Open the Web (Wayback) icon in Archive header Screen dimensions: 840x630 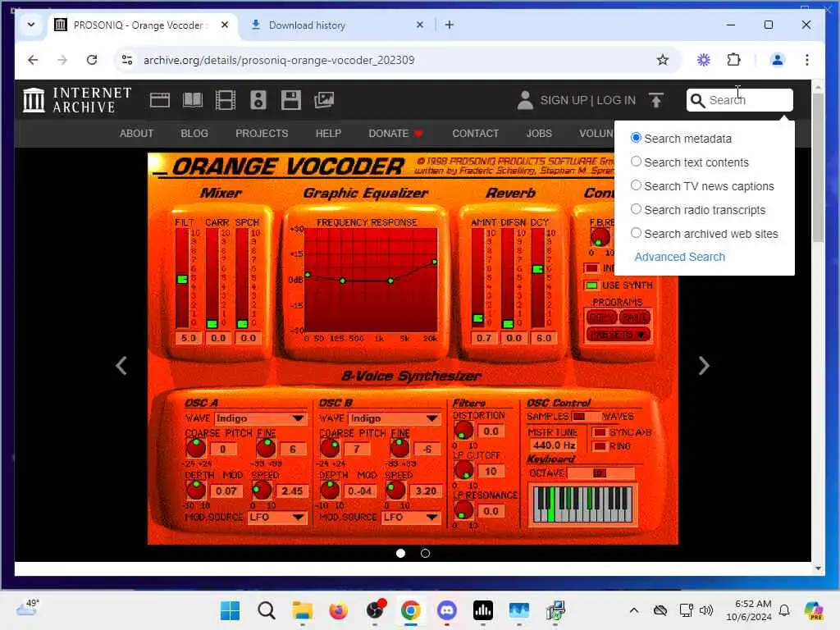[x=160, y=100]
